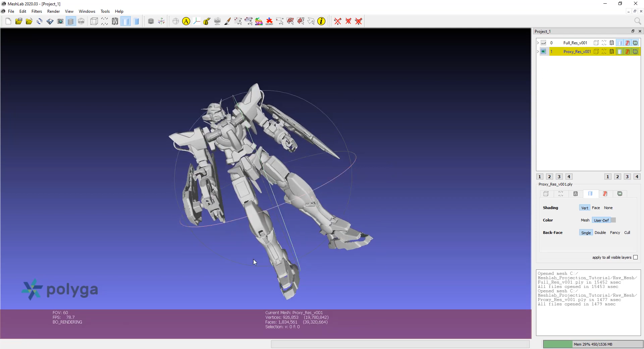This screenshot has height=349, width=644.
Task: Toggle bounding box rendering in main toolbar
Action: click(94, 21)
